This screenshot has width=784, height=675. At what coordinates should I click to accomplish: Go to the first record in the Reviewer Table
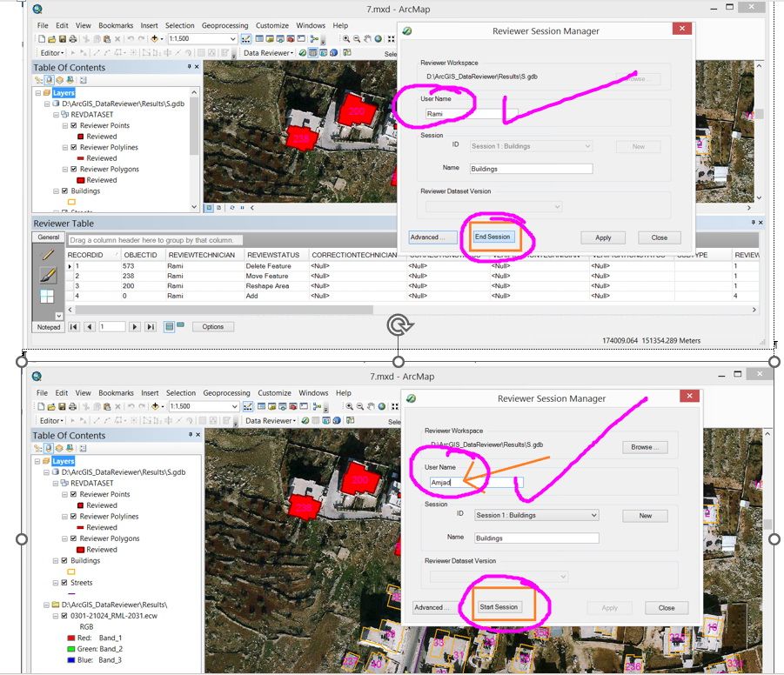point(73,327)
